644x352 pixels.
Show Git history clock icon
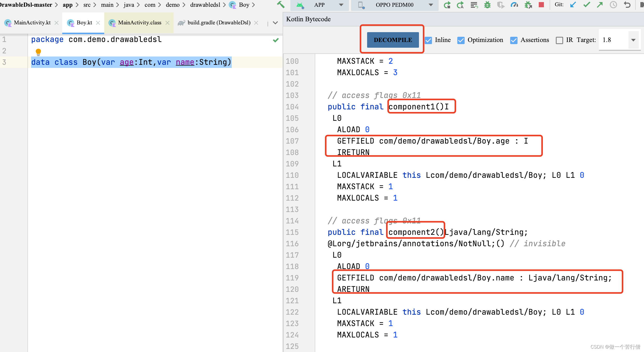613,5
